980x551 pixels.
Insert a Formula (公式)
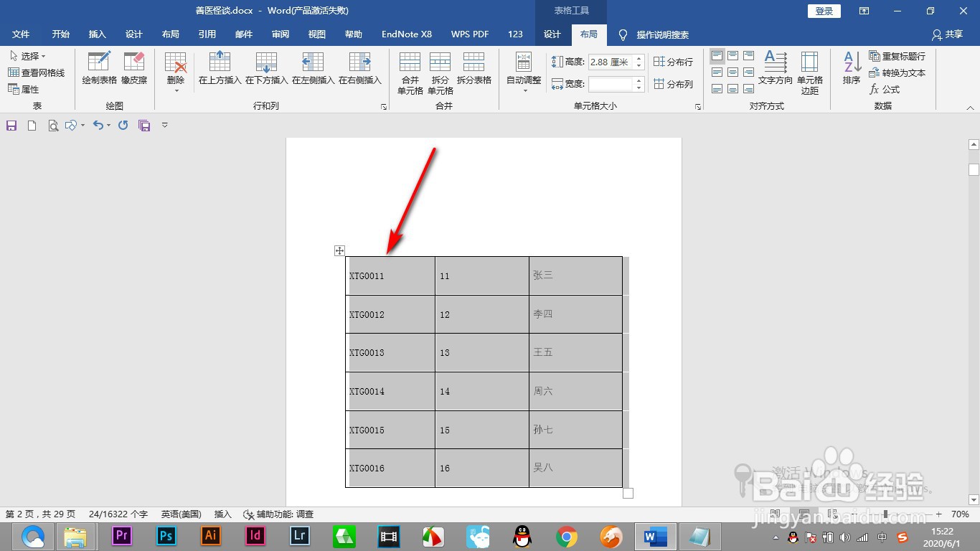click(885, 90)
